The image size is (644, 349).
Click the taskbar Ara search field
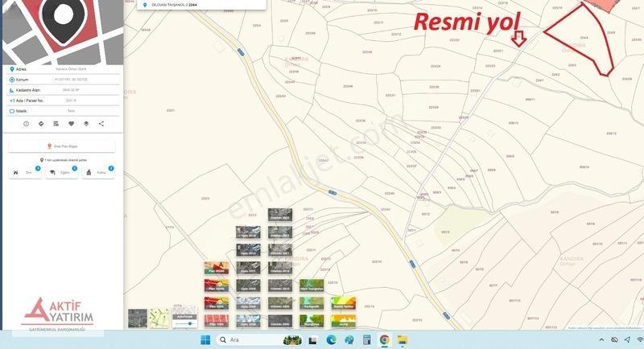point(259,340)
